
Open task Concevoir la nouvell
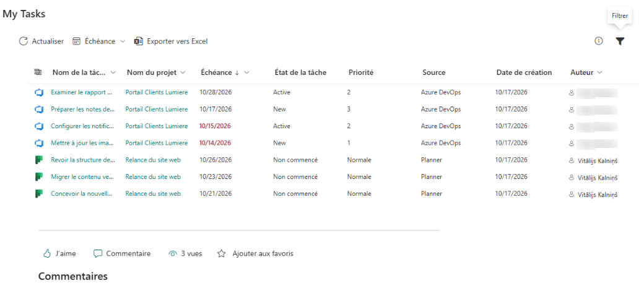coord(82,193)
